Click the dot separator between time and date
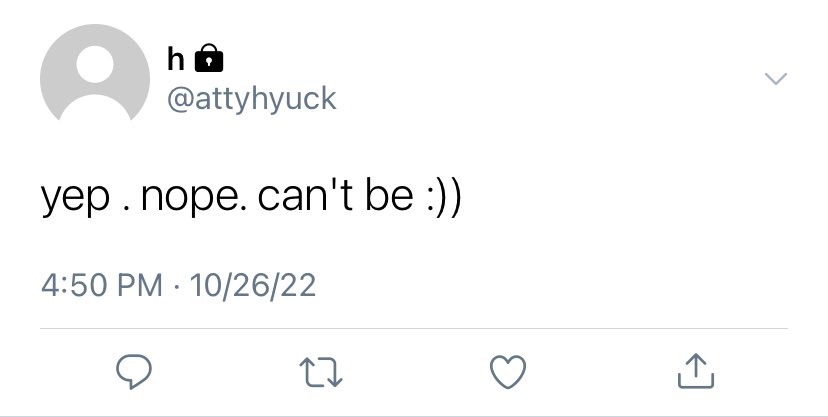 pos(176,287)
